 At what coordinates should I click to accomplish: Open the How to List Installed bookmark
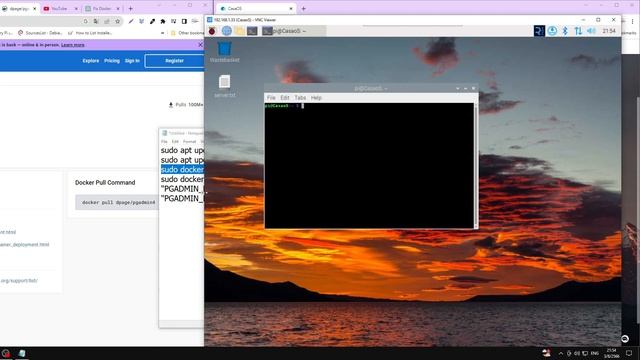tap(90, 33)
